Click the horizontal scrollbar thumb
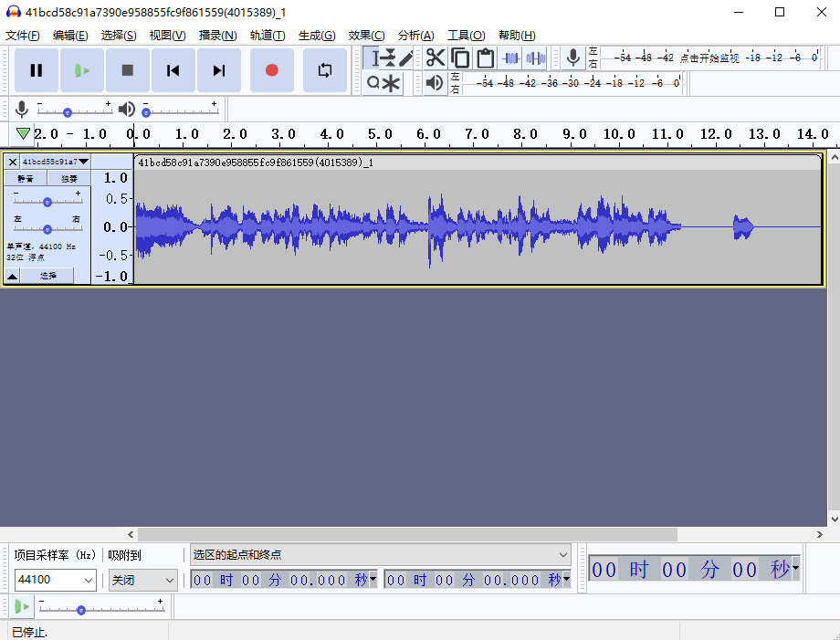The height and width of the screenshot is (640, 840). tap(407, 534)
